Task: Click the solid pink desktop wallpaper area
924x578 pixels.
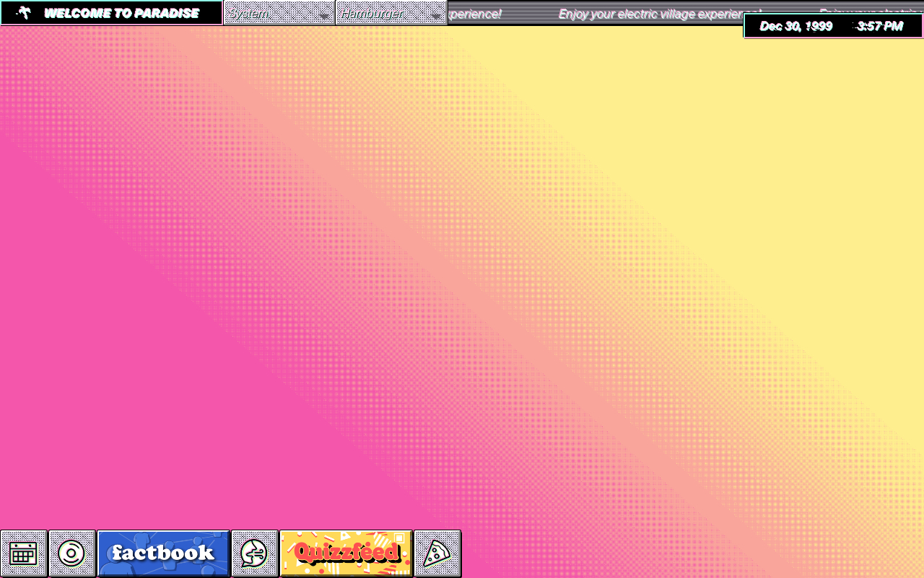Action: tap(108, 361)
